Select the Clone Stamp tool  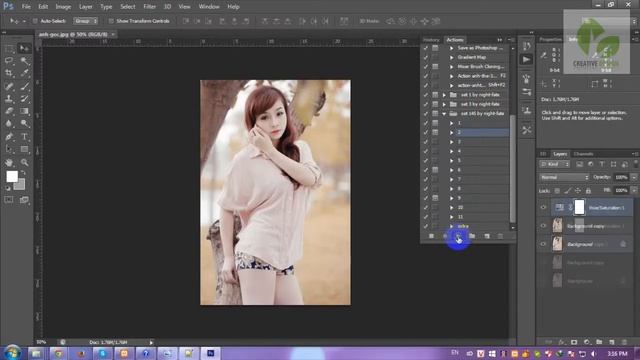pos(9,98)
